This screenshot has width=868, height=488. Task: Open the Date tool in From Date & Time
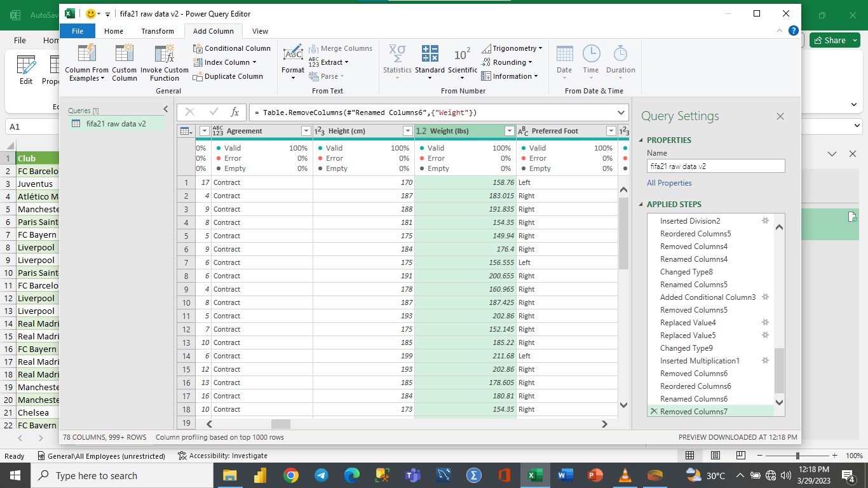[x=564, y=62]
